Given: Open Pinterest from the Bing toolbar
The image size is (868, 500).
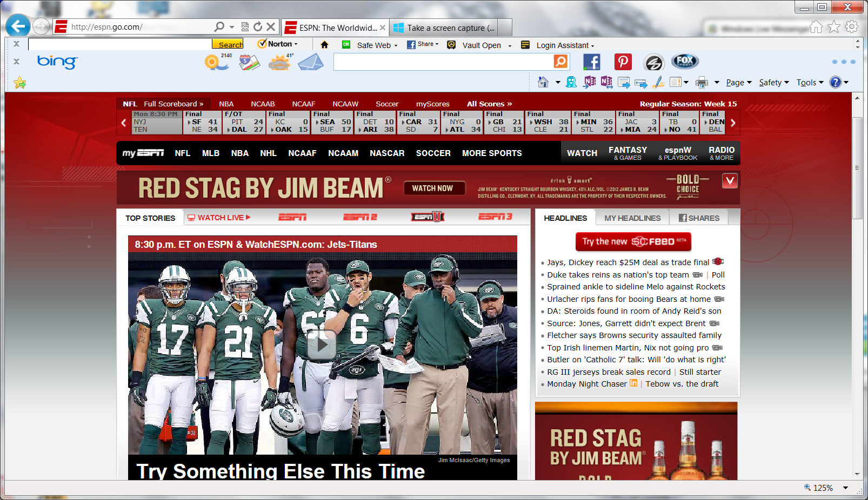Looking at the screenshot, I should coord(623,62).
